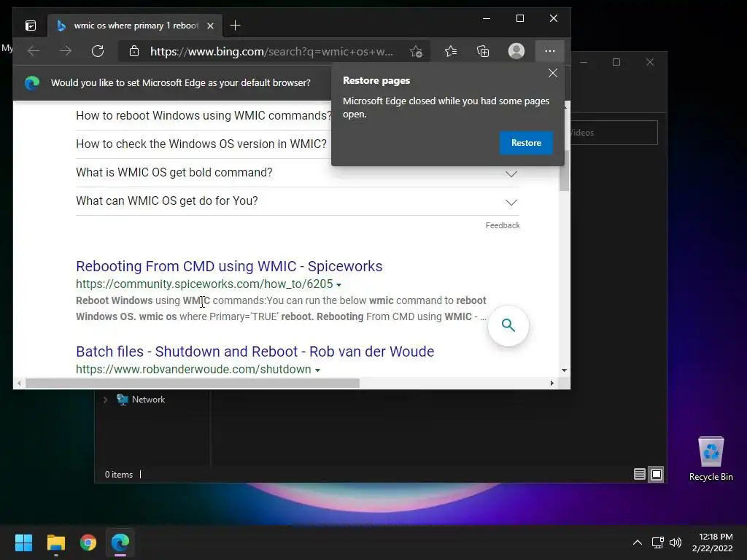Launch Google Chrome from taskbar

coord(88,542)
